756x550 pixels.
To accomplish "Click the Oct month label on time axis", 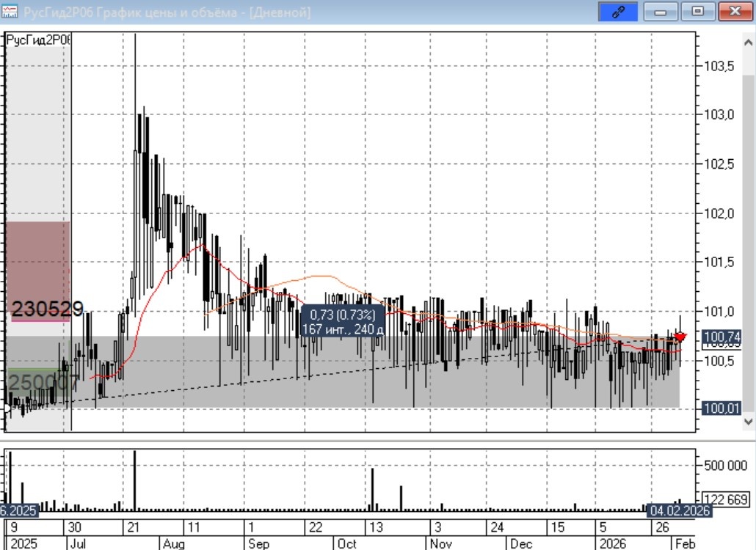I will pos(346,543).
